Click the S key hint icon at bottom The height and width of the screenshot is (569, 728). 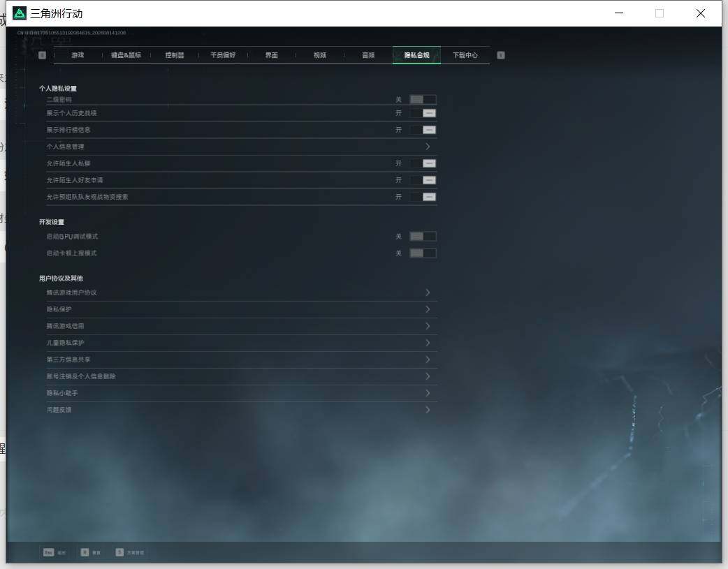(119, 552)
